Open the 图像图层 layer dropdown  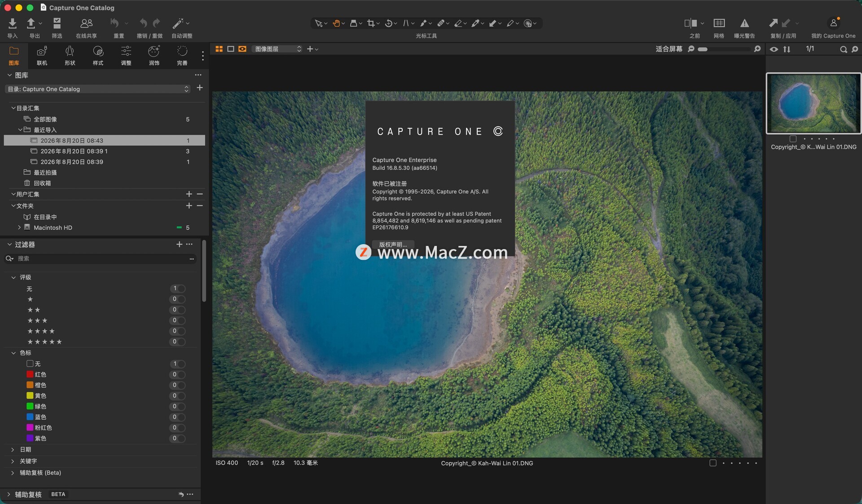[277, 49]
